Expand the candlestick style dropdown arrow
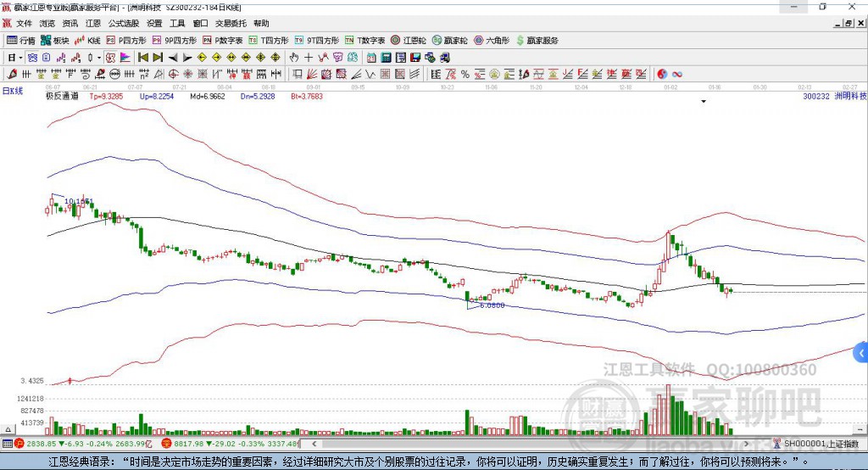This screenshot has height=470, width=868. (x=99, y=58)
